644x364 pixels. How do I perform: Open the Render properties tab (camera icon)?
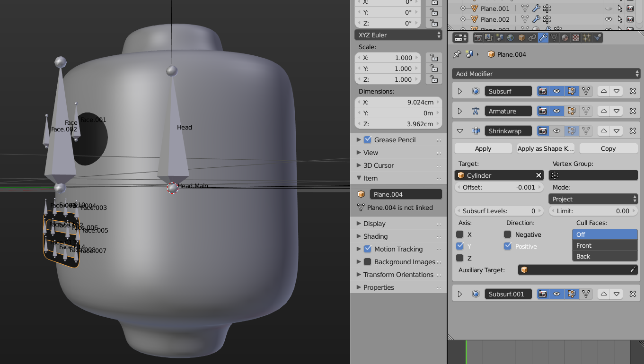478,38
